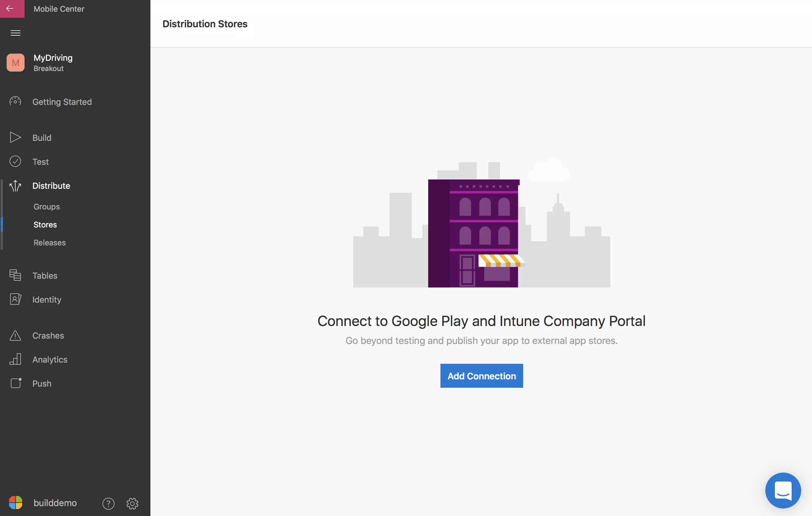The width and height of the screenshot is (812, 516).
Task: Click the Distribute arrows icon
Action: (x=15, y=185)
